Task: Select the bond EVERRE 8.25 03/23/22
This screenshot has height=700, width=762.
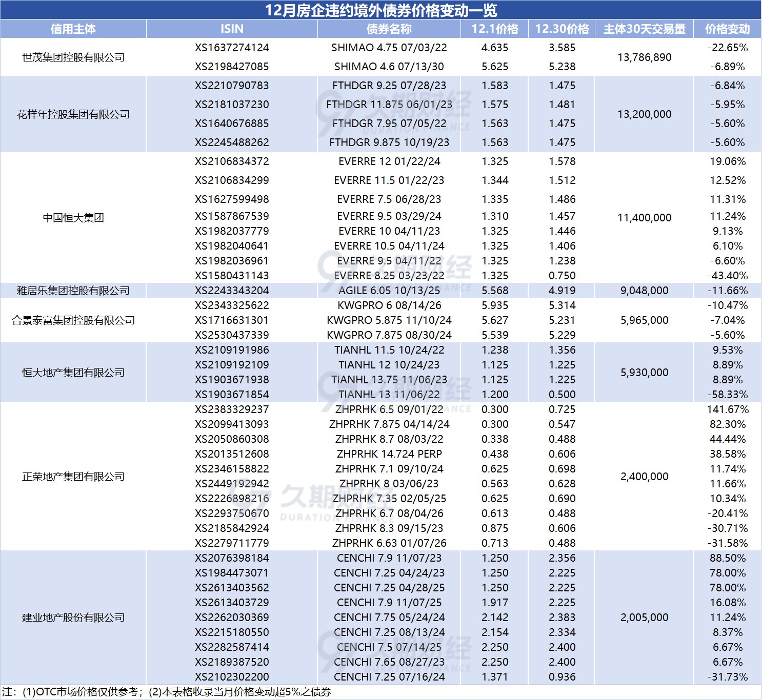Action: [389, 275]
